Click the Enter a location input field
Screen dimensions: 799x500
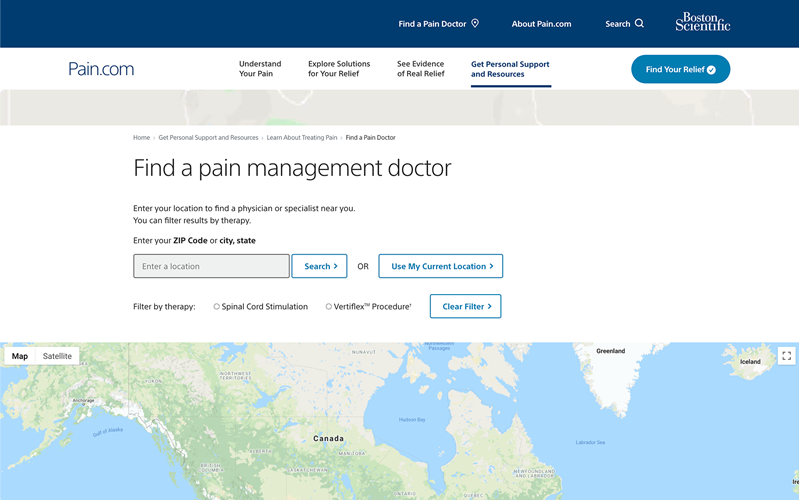point(211,266)
